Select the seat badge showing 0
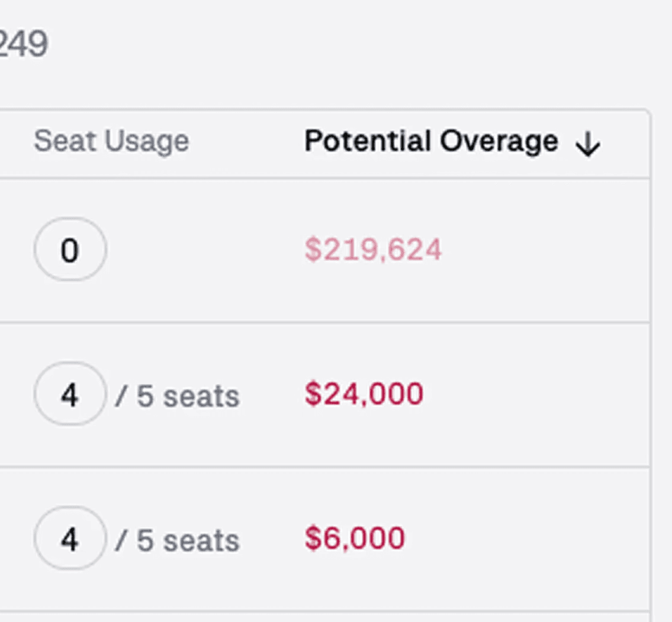Viewport: 672px width, 622px height. click(x=70, y=250)
